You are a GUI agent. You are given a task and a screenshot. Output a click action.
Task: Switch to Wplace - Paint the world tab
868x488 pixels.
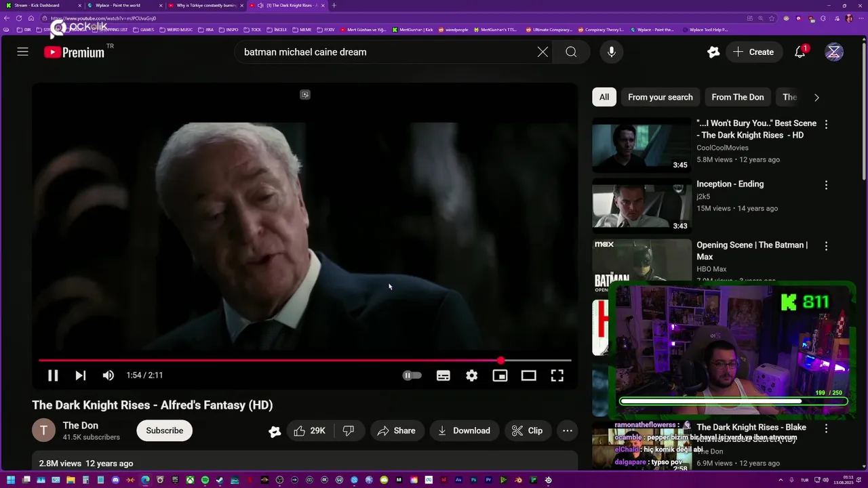pos(122,5)
